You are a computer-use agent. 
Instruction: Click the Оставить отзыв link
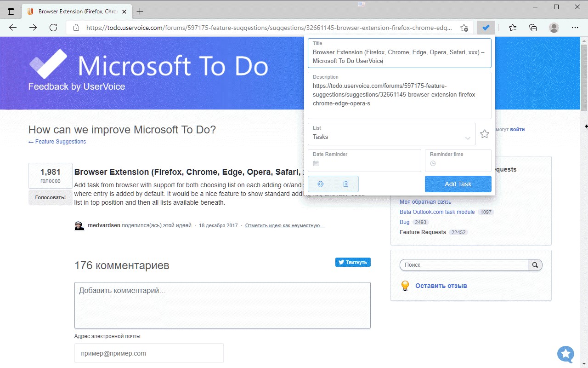pos(441,286)
